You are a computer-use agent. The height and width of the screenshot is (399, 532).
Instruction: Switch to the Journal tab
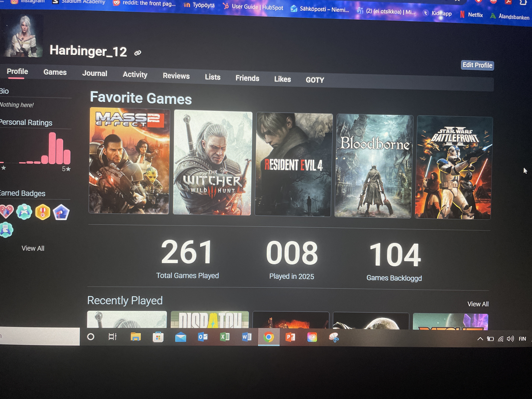(x=95, y=73)
